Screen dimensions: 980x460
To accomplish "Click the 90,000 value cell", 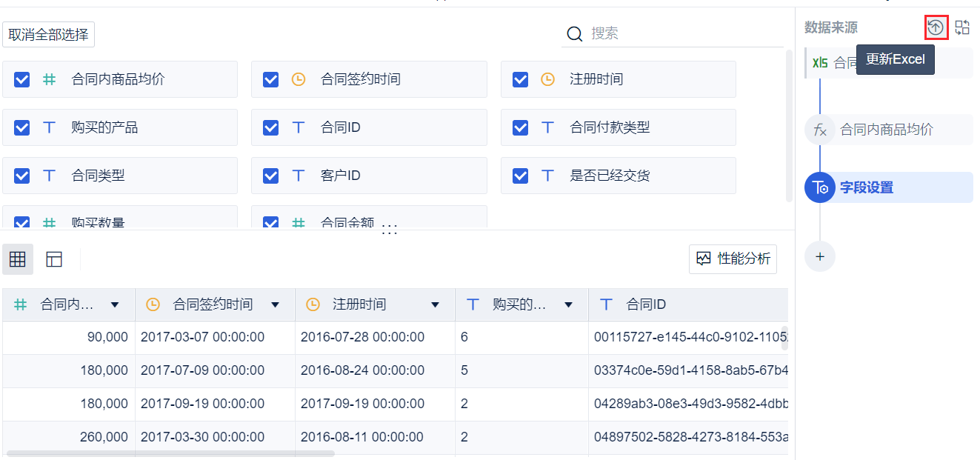I will click(68, 337).
